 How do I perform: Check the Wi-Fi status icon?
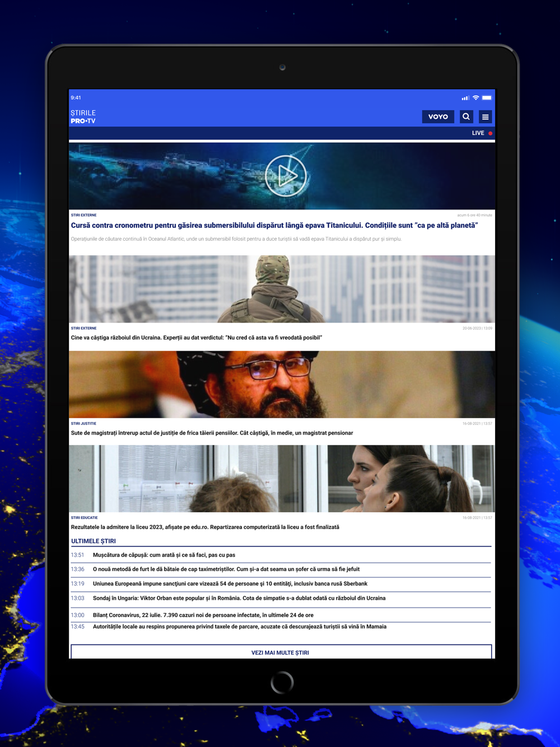(x=476, y=97)
